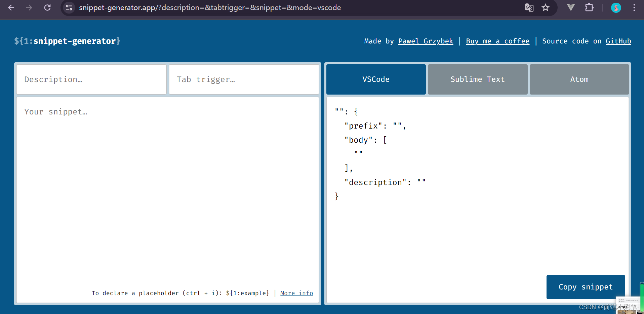
Task: Click the URL in the address bar
Action: coord(210,7)
